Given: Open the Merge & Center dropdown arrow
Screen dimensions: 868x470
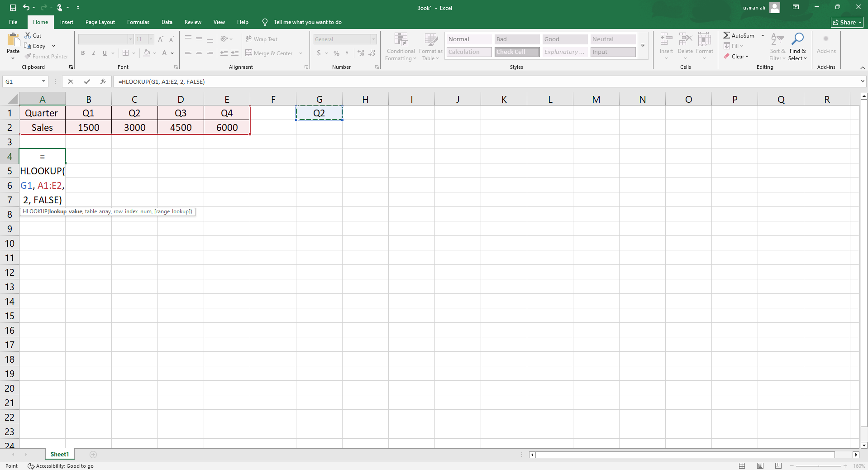Looking at the screenshot, I should pos(300,53).
